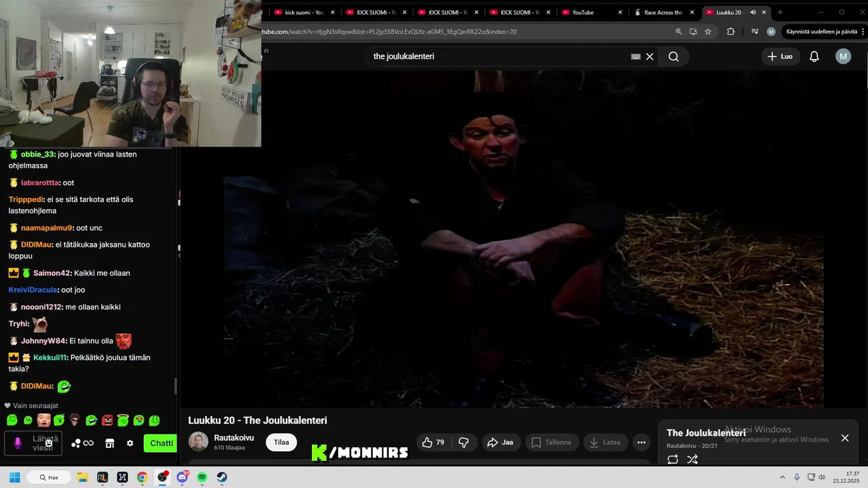Screen dimensions: 868x488
Task: Open the browser zoom magnifier icon
Action: (x=679, y=31)
